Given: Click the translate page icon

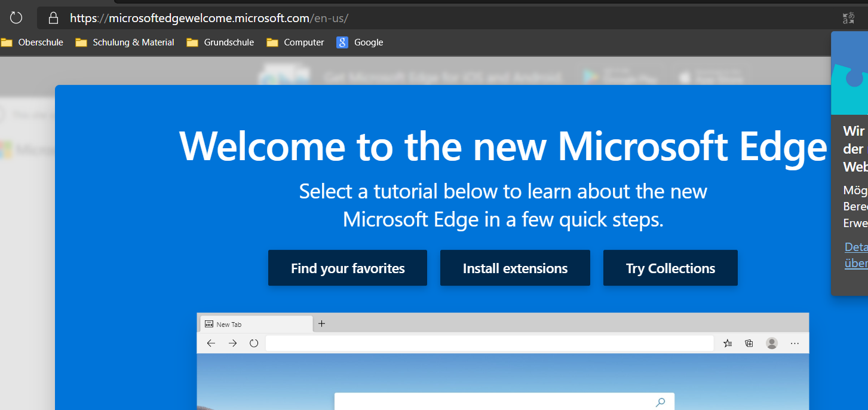Looking at the screenshot, I should click(x=848, y=18).
